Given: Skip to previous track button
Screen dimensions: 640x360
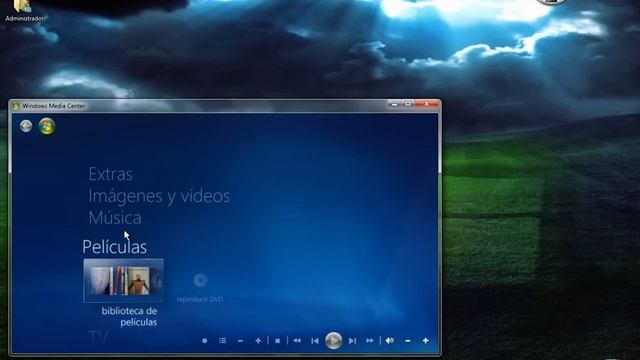Looking at the screenshot, I should 315,340.
